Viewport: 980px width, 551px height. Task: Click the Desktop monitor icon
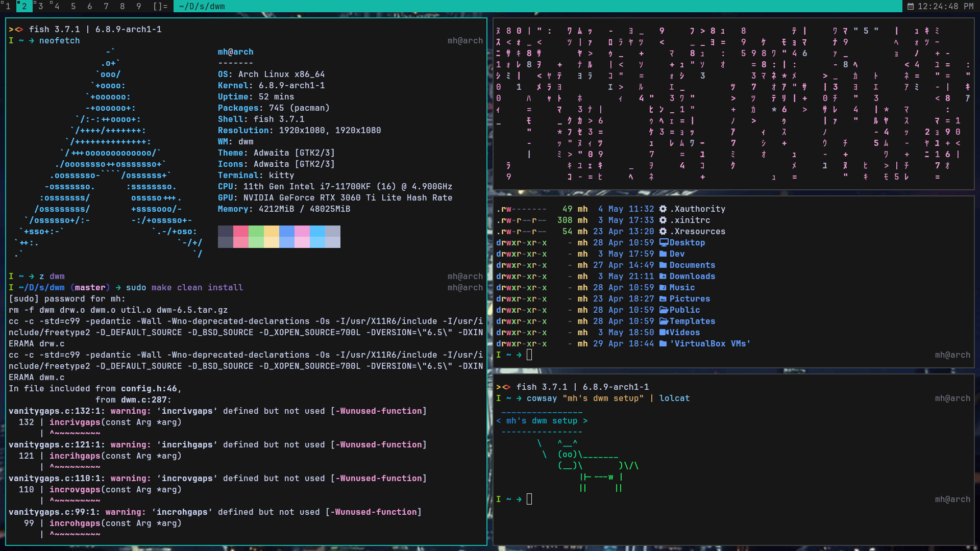click(x=664, y=242)
